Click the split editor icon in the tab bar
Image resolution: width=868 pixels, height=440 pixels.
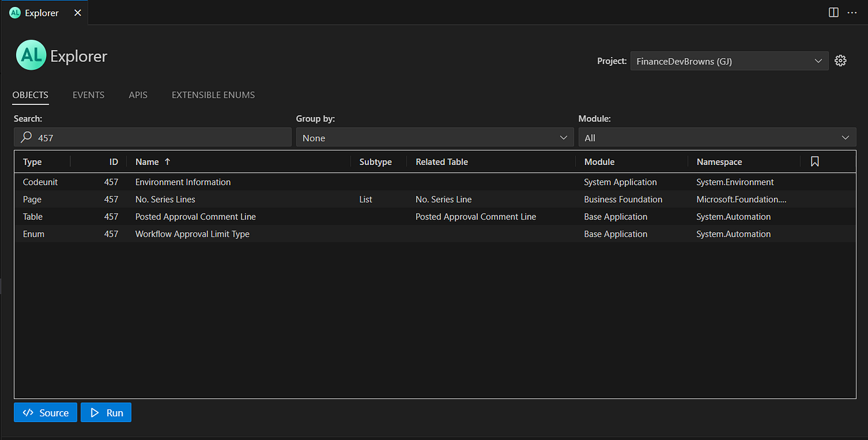click(832, 12)
